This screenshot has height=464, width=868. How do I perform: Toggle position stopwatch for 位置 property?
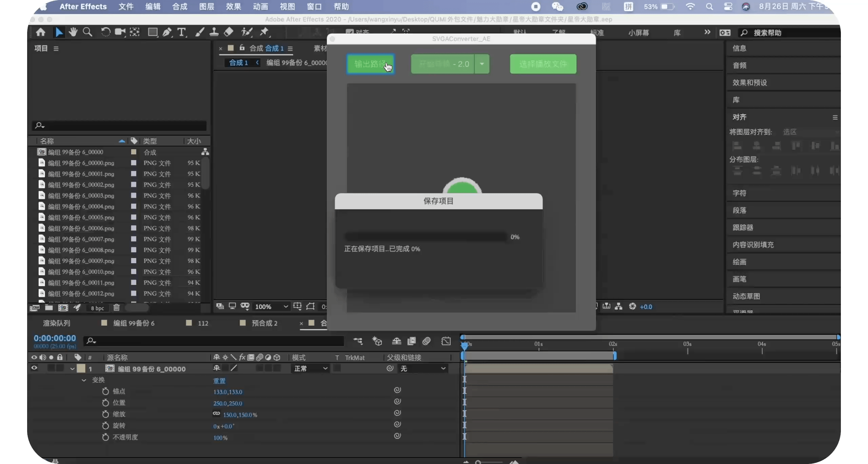coord(105,403)
